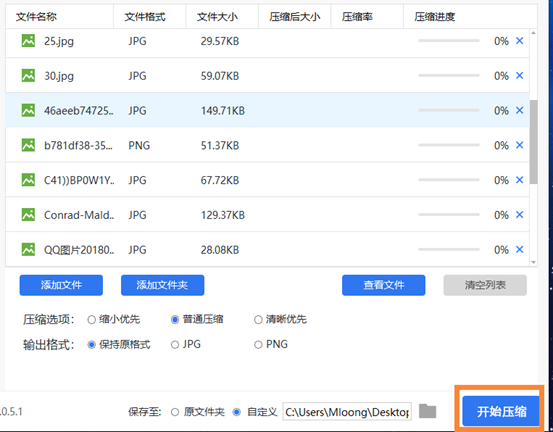Image resolution: width=553 pixels, height=432 pixels.
Task: Click the save path input field
Action: (347, 412)
